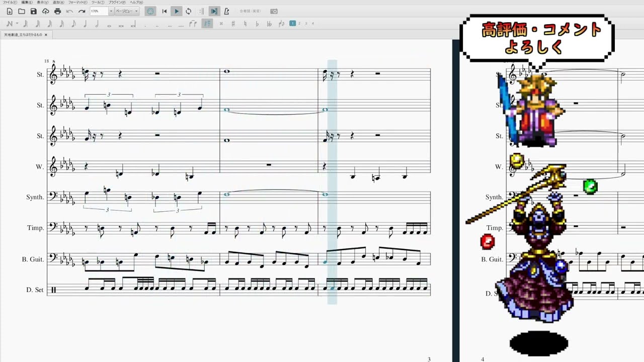
Task: Click the image capture camera icon
Action: (x=274, y=11)
